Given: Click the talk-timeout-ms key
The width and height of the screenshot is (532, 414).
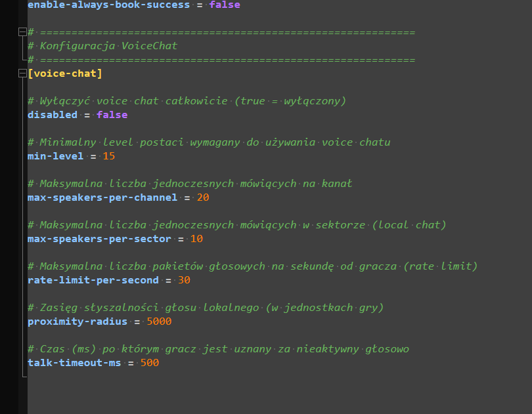Looking at the screenshot, I should point(74,363).
